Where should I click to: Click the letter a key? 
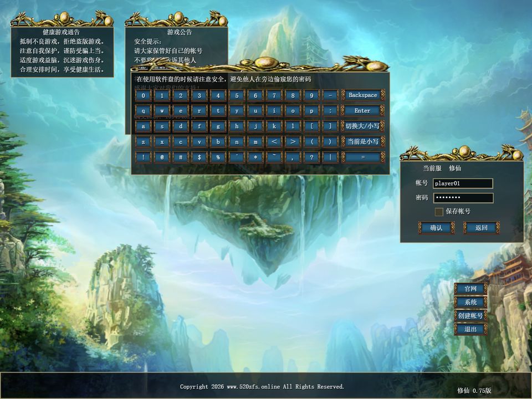143,126
